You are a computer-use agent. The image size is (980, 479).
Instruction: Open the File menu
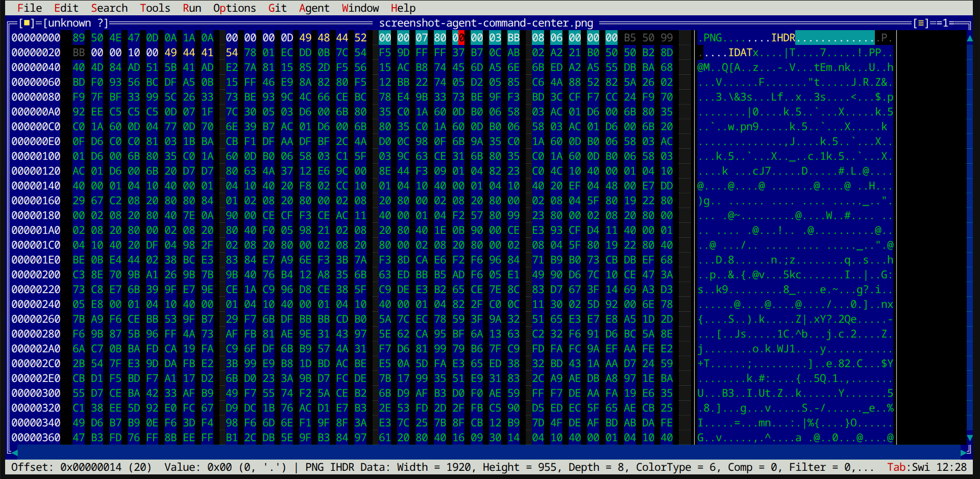[x=30, y=8]
